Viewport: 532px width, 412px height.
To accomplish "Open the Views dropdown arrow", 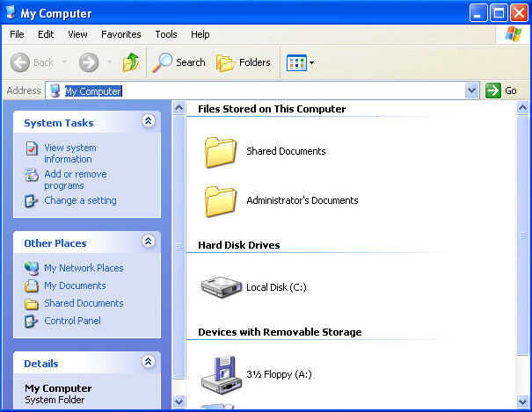I will (312, 62).
